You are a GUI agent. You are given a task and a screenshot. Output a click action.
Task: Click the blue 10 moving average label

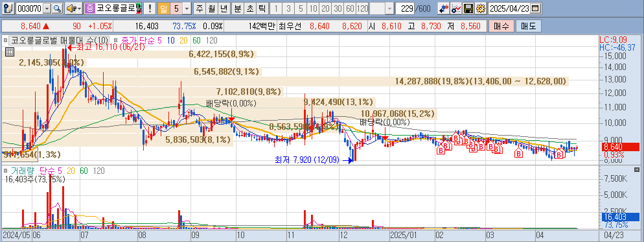click(x=171, y=40)
